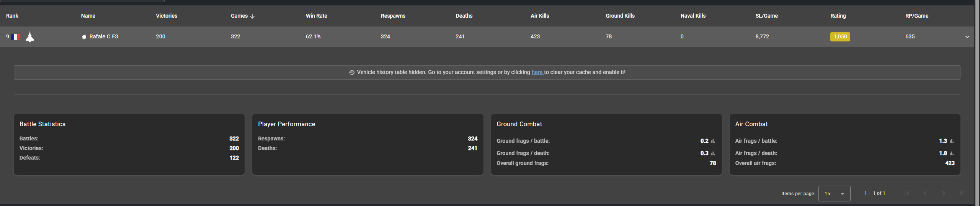Sort table by Win Rate column
The image size is (980, 206).
[316, 16]
